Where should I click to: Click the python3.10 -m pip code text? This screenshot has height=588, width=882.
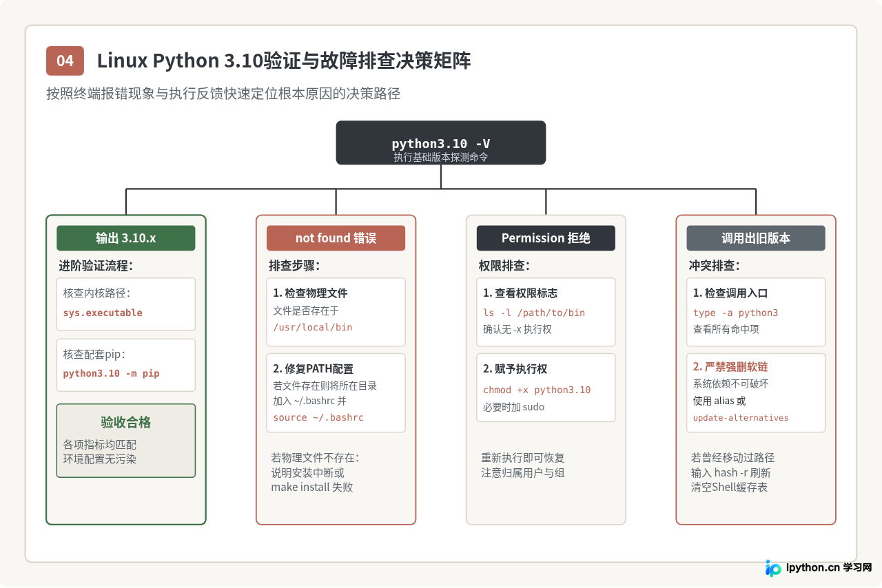tap(111, 373)
